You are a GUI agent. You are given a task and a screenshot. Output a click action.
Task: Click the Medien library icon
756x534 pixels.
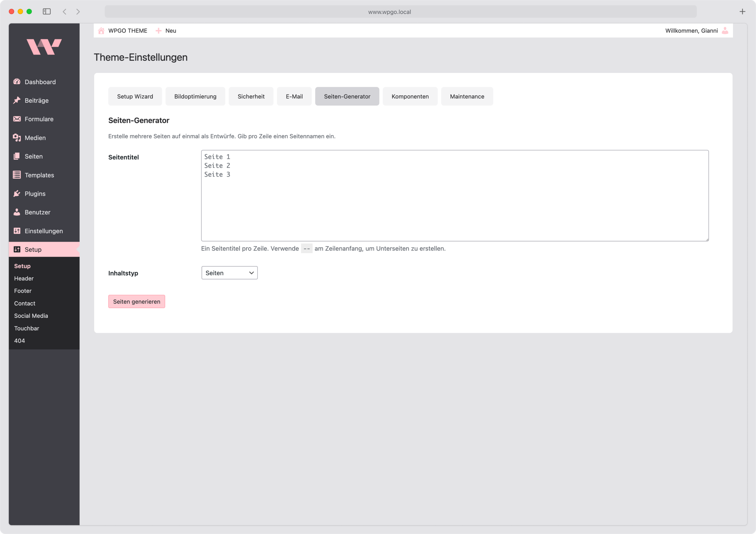click(x=17, y=137)
